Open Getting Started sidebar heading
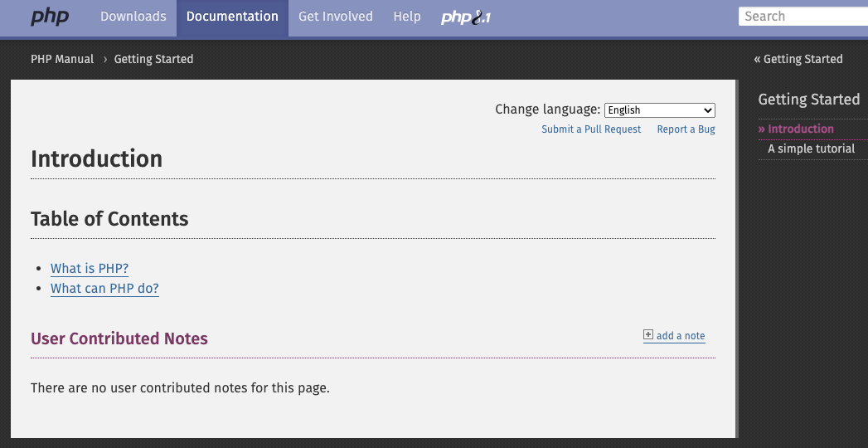Image resolution: width=868 pixels, height=448 pixels. pos(809,99)
